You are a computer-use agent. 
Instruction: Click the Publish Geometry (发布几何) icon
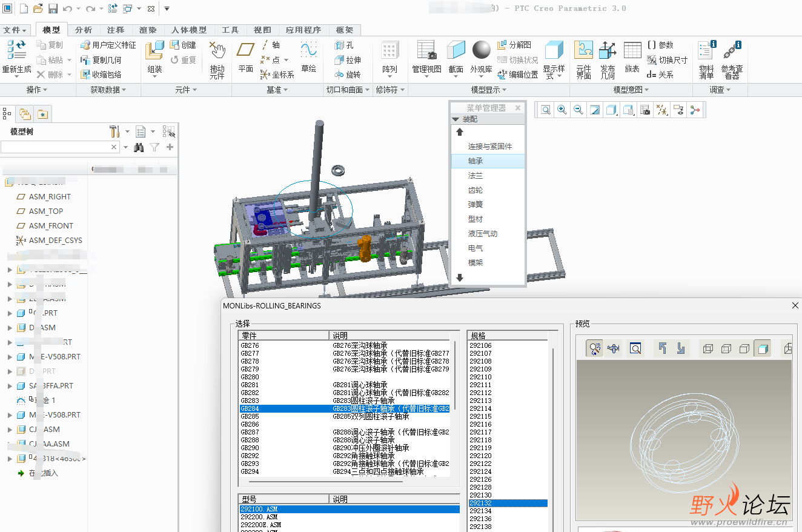tap(608, 50)
